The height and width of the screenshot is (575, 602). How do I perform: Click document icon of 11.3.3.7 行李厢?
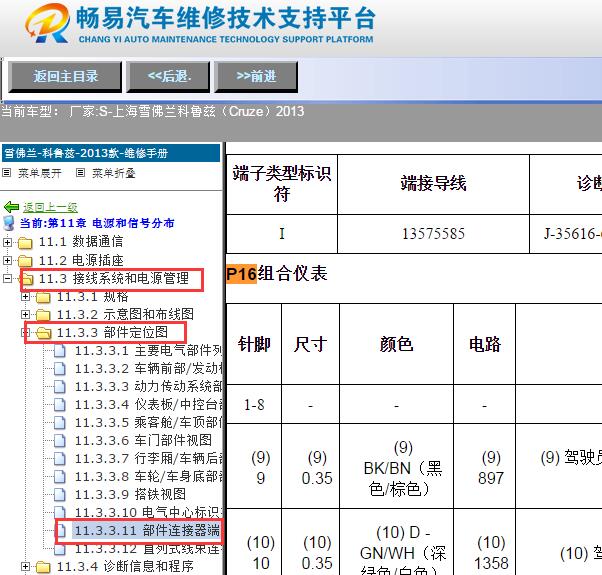60,459
